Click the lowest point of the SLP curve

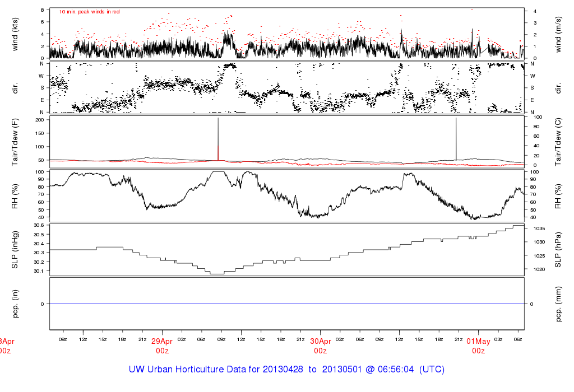(x=217, y=273)
